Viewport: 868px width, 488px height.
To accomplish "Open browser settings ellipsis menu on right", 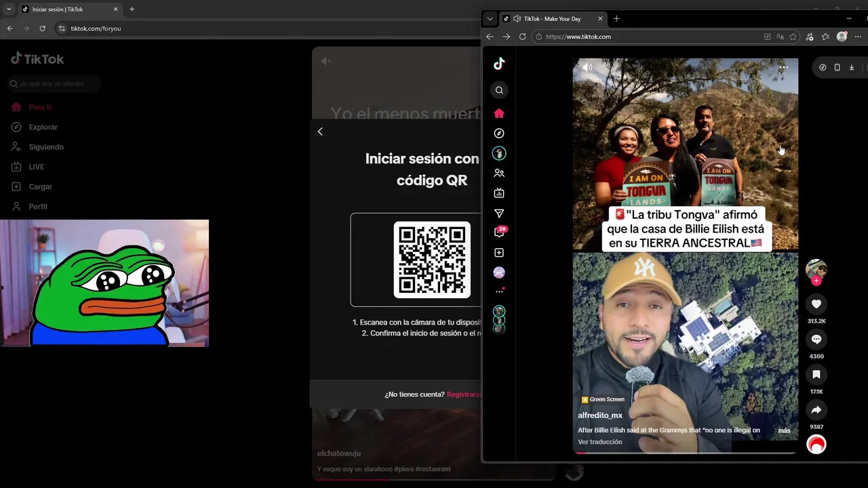I will pyautogui.click(x=859, y=37).
